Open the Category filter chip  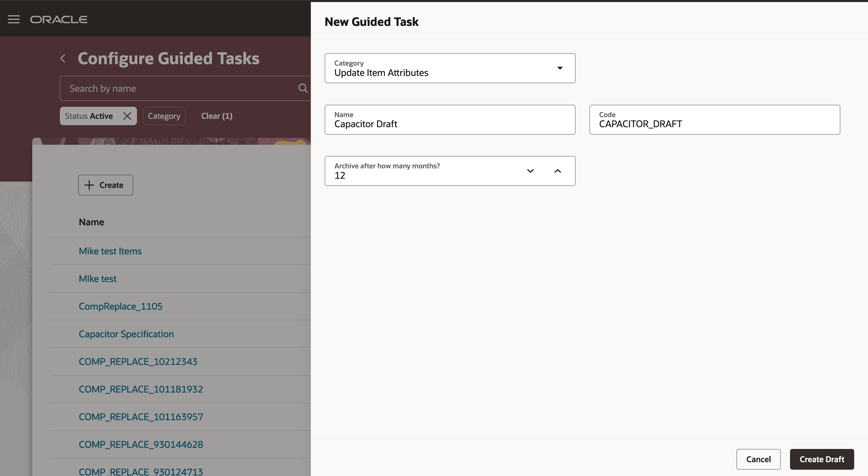tap(164, 116)
